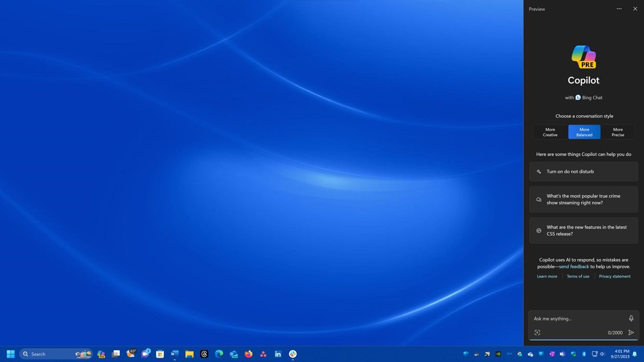Image resolution: width=644 pixels, height=362 pixels.
Task: Open the Windows Start menu
Action: pos(10,354)
